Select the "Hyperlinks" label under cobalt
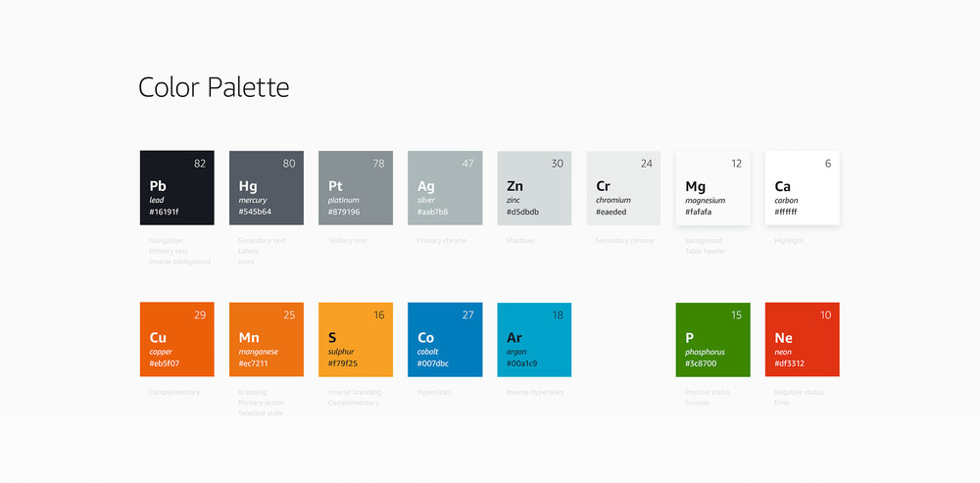The image size is (980, 483). [434, 393]
